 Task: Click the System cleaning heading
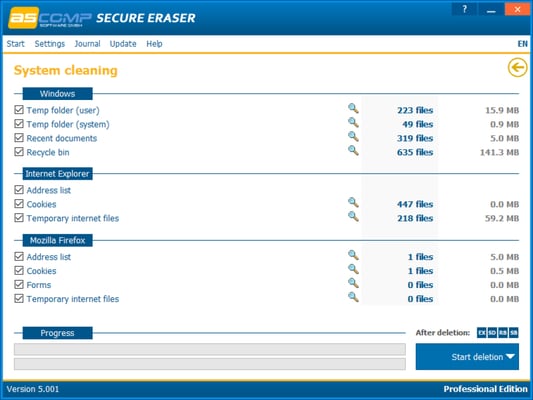pos(66,70)
